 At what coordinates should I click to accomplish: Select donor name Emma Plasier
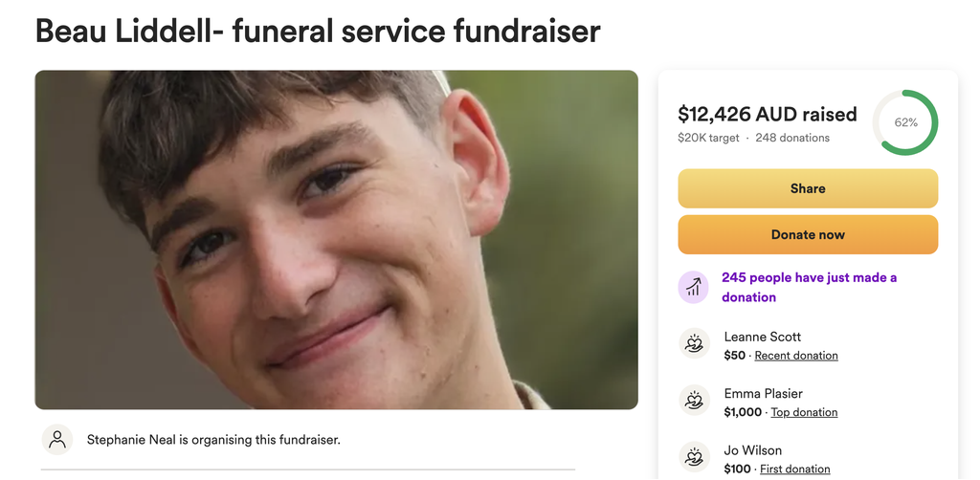click(x=763, y=393)
